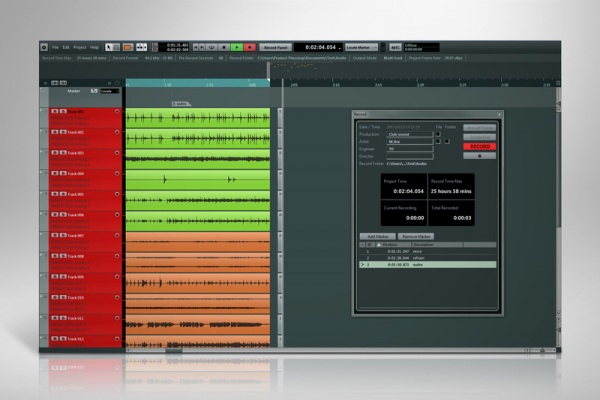The image size is (600, 400).
Task: Stop playback with the stop button
Action: pyautogui.click(x=224, y=47)
